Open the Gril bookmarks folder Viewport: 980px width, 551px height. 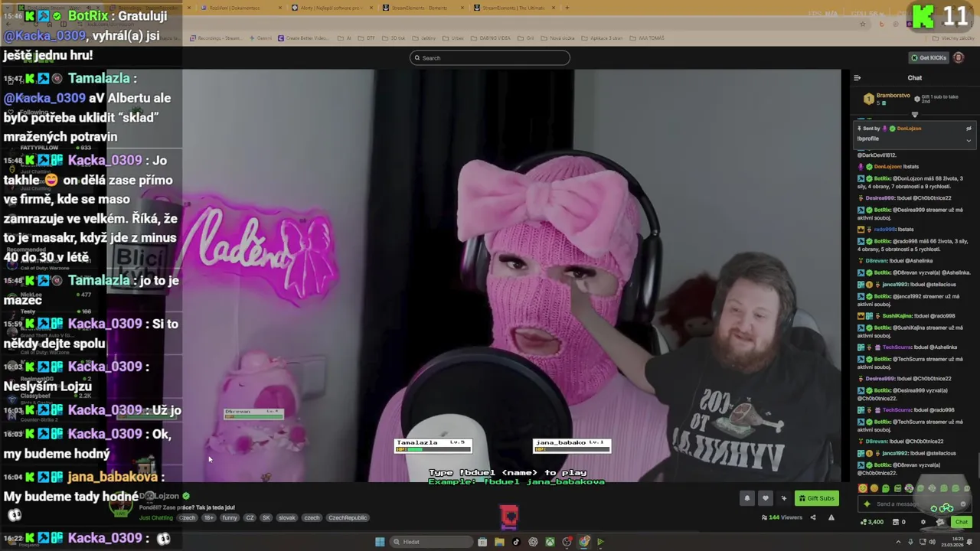tap(527, 38)
